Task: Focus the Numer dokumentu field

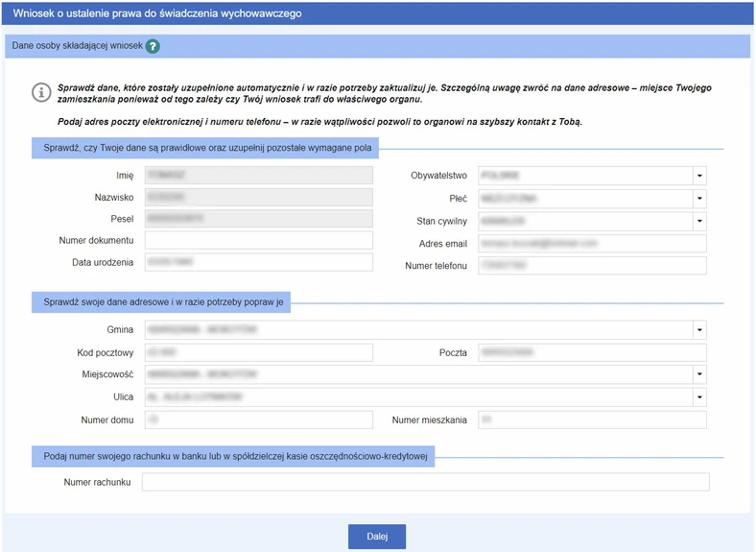Action: point(258,240)
